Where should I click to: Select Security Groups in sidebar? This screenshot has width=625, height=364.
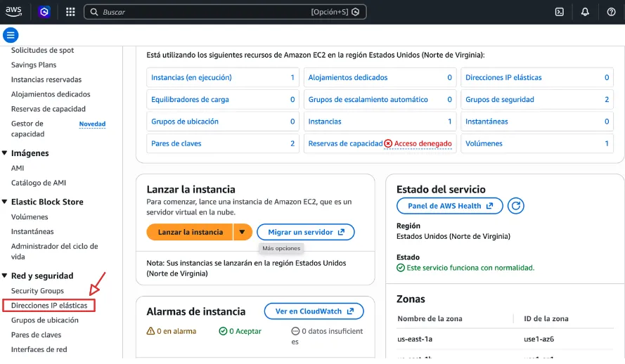click(x=37, y=291)
